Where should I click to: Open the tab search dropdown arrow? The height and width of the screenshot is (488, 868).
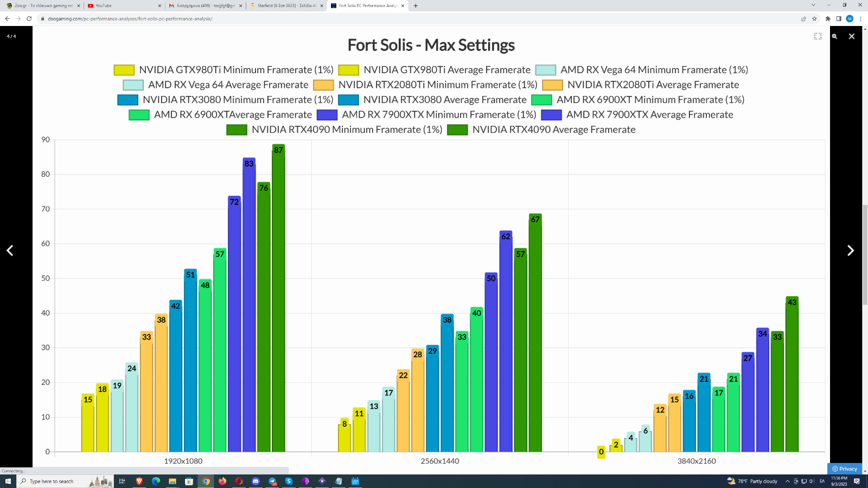(x=813, y=5)
